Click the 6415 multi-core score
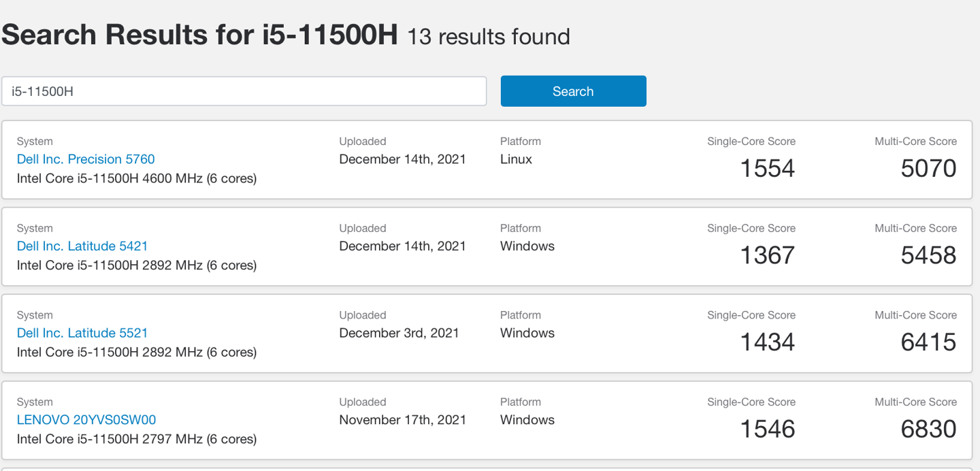The height and width of the screenshot is (471, 980). pos(928,342)
